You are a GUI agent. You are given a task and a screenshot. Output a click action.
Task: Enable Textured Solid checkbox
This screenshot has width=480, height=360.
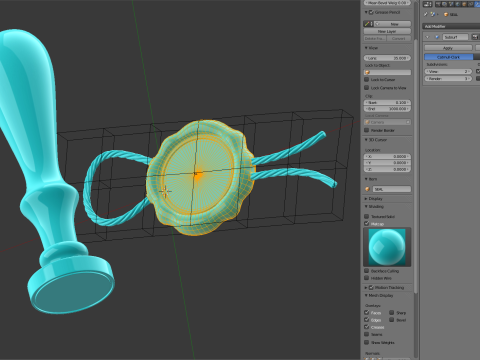click(x=367, y=216)
